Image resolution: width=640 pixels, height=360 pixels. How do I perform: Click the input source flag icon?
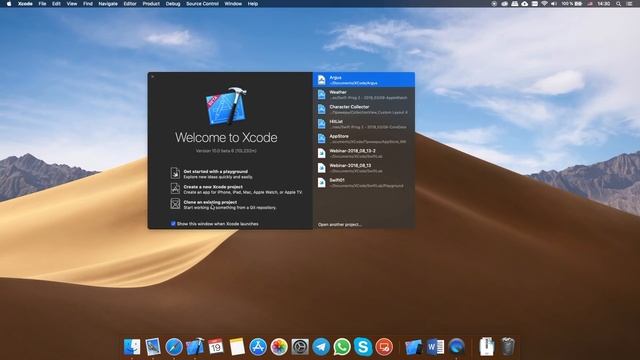click(590, 4)
